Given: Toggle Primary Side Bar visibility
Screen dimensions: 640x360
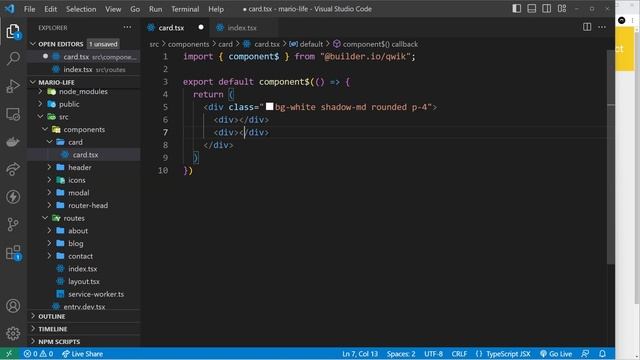Looking at the screenshot, I should [516, 9].
